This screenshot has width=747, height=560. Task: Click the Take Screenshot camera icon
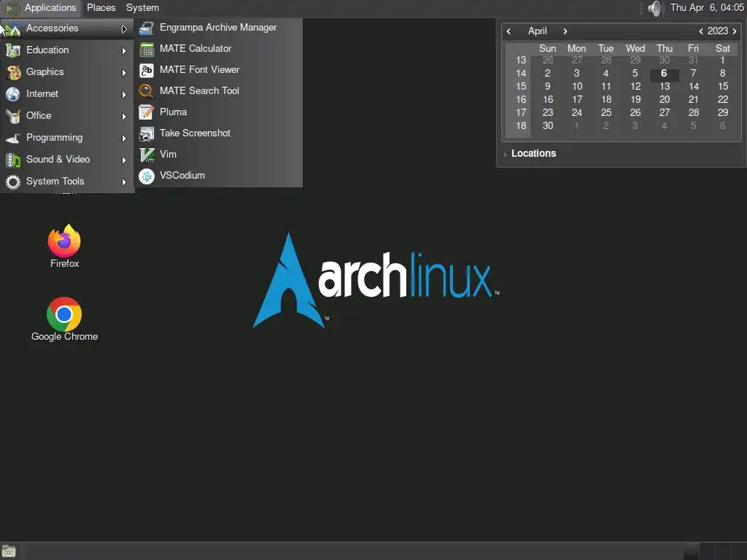[x=146, y=133]
